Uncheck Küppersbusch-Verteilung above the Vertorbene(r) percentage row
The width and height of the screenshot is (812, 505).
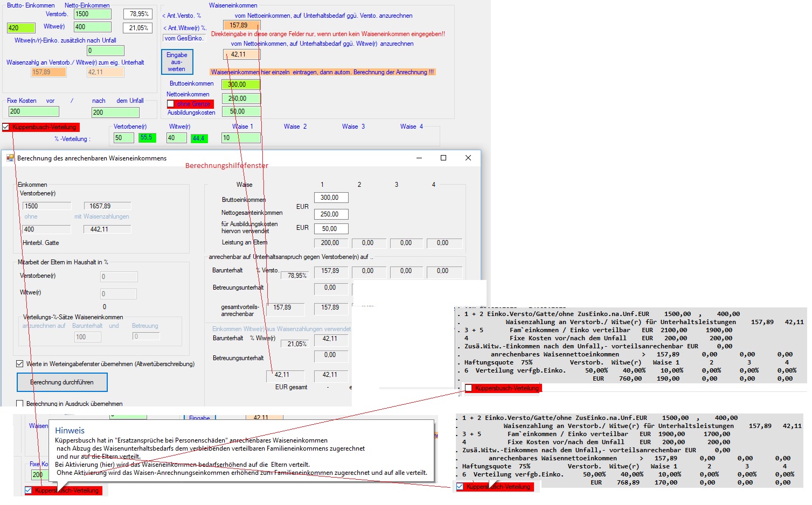tap(6, 127)
